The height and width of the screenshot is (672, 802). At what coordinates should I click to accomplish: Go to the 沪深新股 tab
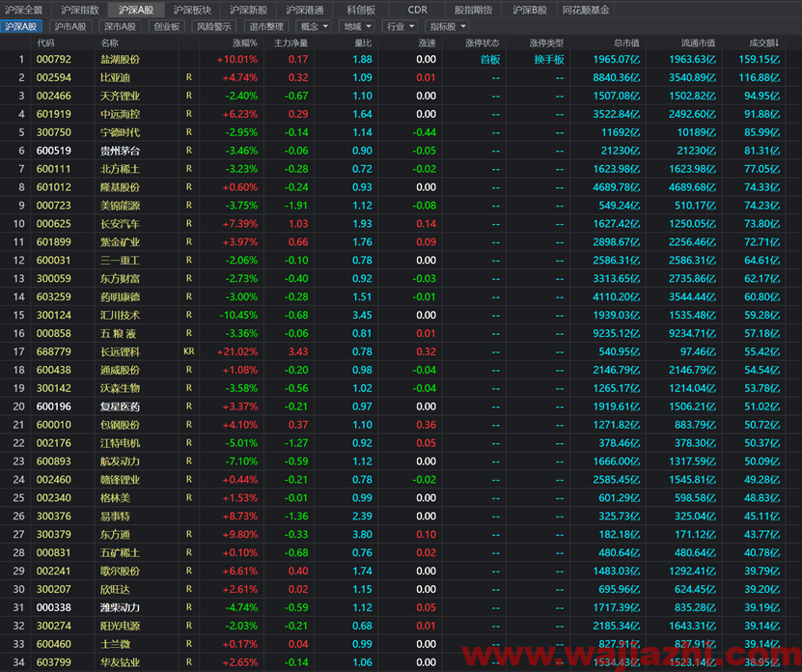pyautogui.click(x=249, y=10)
